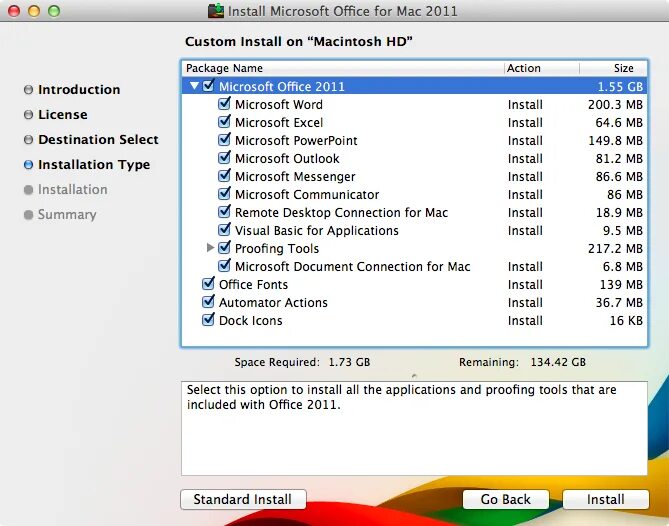Click the green zoom window button

[x=54, y=11]
